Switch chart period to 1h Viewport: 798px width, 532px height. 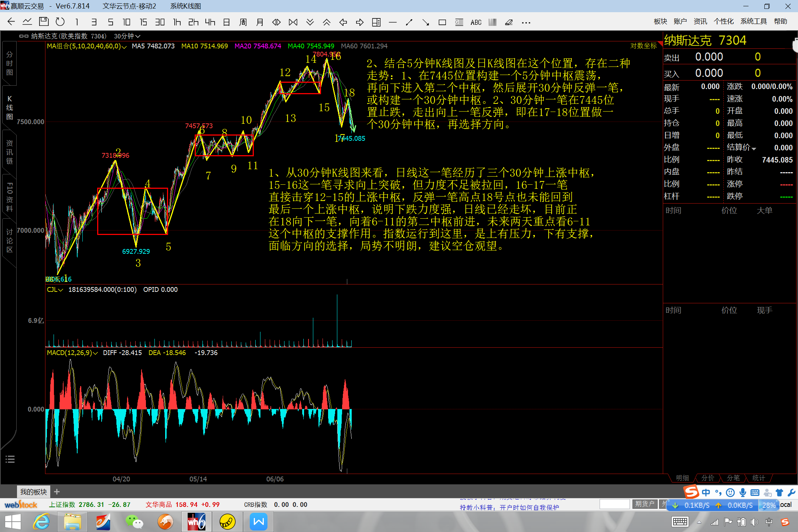point(177,23)
